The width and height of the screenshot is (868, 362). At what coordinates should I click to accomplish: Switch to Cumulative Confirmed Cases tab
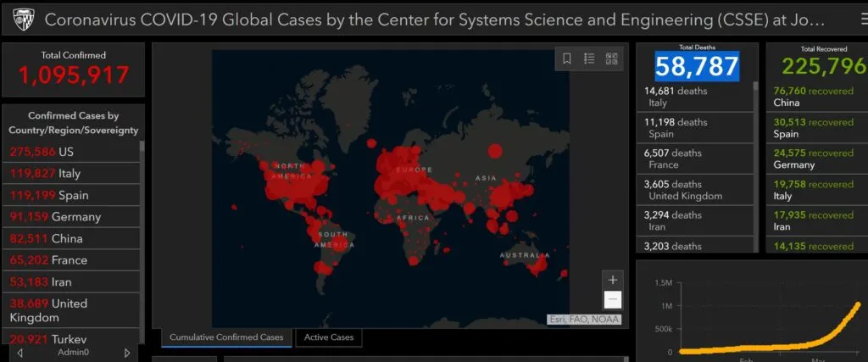coord(226,337)
